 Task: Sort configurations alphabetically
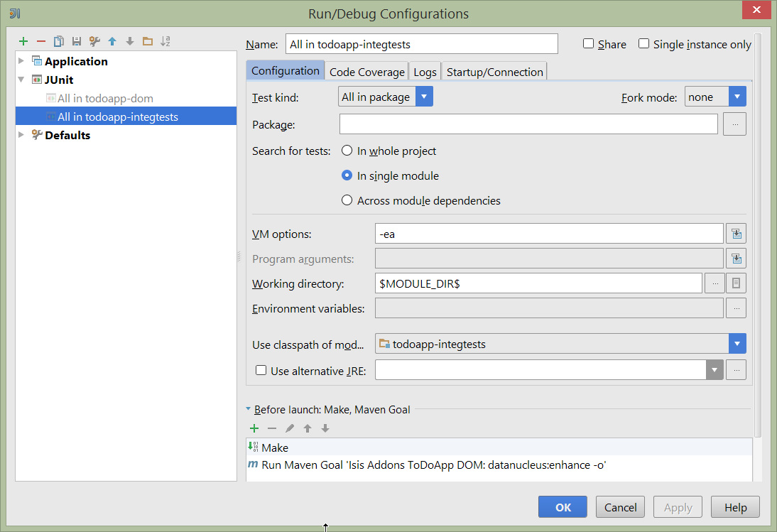point(165,41)
